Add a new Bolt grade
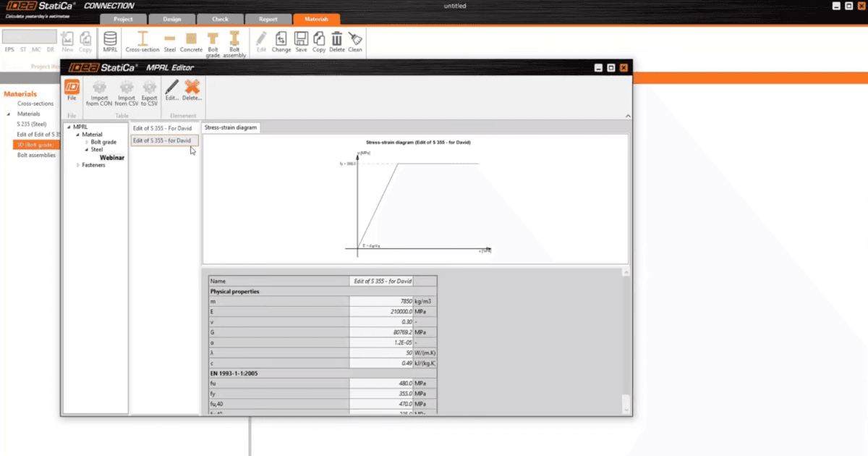Screen dimensions: 868x456 213,43
